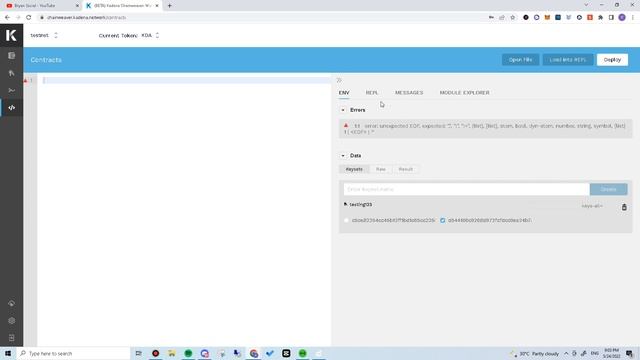Image resolution: width=640 pixels, height=360 pixels.
Task: Switch to the MESSAGES tab
Action: (x=409, y=93)
